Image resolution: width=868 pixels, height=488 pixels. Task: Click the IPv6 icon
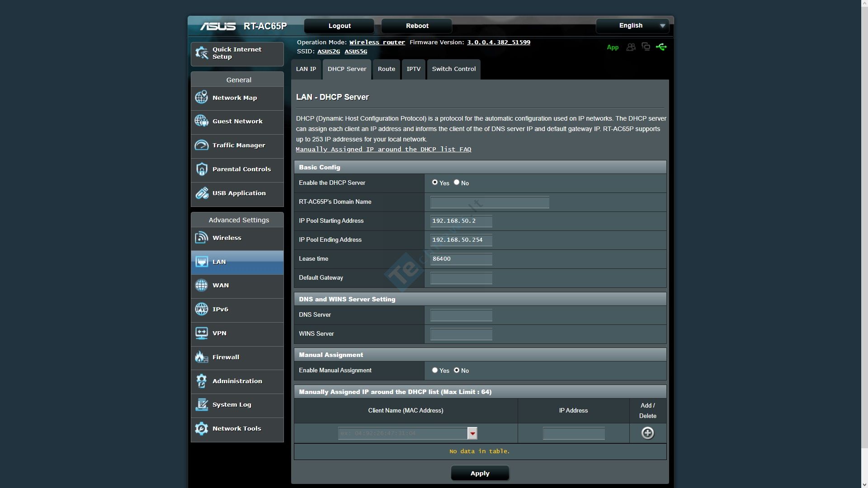pos(202,309)
